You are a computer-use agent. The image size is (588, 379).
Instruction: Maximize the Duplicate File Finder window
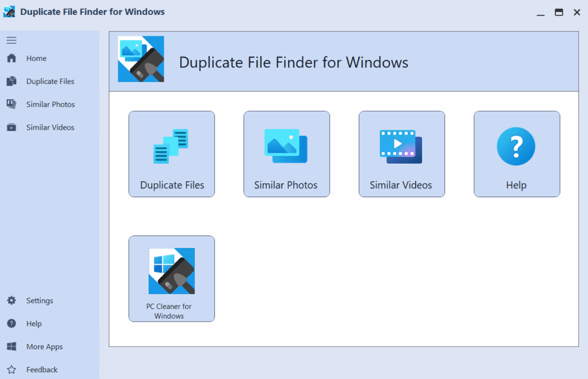point(558,12)
